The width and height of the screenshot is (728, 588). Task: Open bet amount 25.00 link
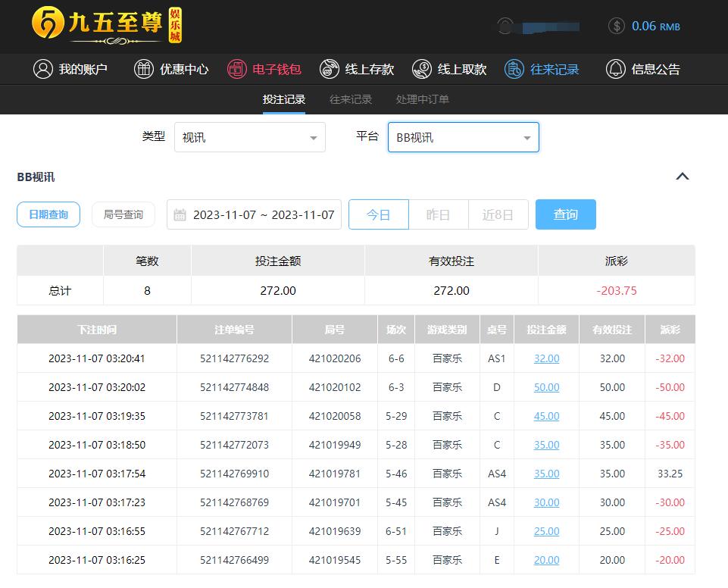coord(546,531)
